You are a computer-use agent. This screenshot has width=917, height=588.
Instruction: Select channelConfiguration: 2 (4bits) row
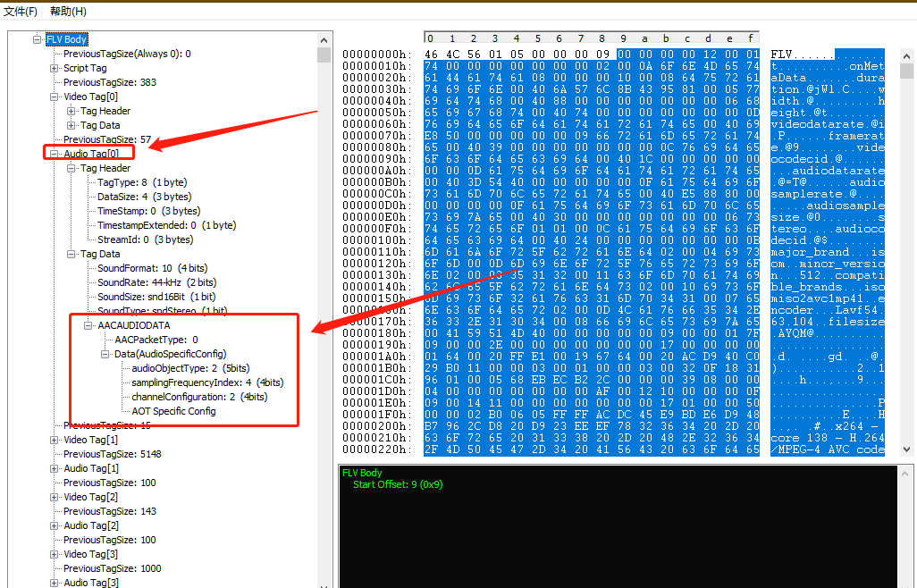pos(199,397)
